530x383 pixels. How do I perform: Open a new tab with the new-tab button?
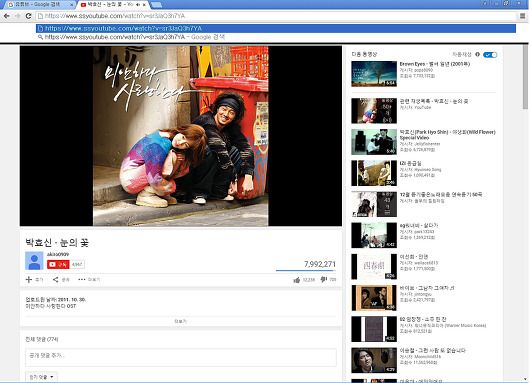(x=156, y=5)
